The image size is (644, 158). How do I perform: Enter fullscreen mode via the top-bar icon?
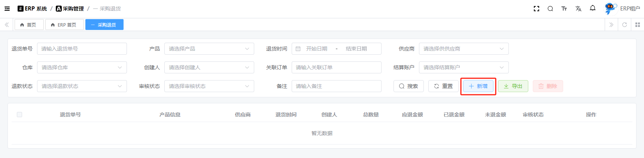[536, 9]
